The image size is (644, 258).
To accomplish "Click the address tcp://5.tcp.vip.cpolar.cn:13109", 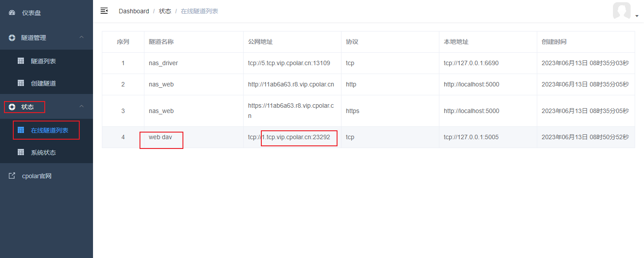I will tap(289, 63).
